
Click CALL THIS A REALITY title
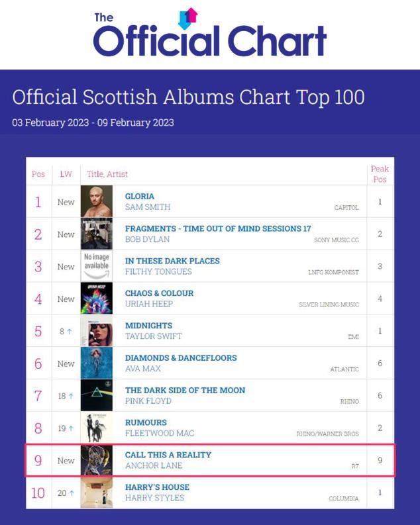(x=168, y=455)
